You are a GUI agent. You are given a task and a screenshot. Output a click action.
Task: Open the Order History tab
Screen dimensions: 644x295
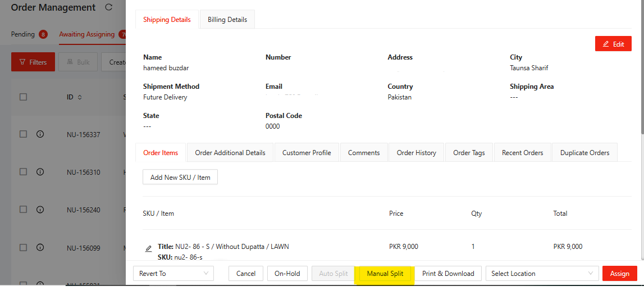(x=416, y=153)
